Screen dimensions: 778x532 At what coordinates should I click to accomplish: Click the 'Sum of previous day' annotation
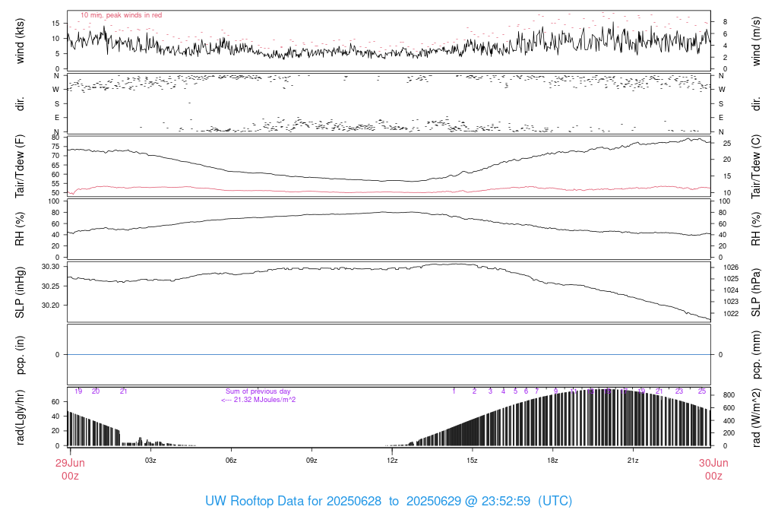(x=258, y=391)
